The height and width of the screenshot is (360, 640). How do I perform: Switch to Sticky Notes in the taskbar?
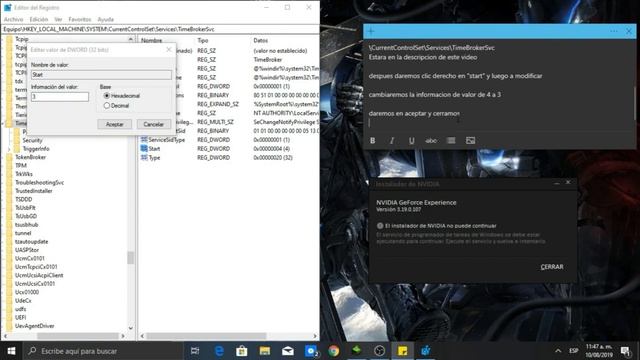pyautogui.click(x=402, y=351)
